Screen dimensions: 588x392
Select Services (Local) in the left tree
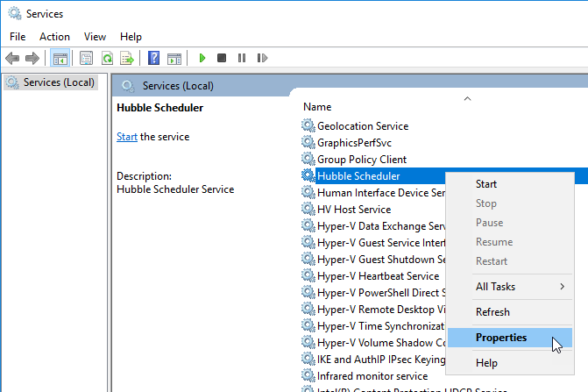pyautogui.click(x=59, y=82)
